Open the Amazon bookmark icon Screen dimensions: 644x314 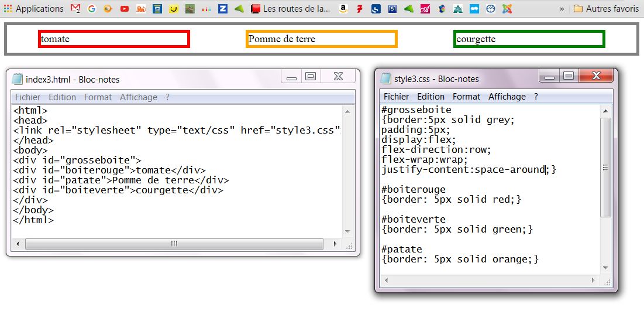(343, 9)
